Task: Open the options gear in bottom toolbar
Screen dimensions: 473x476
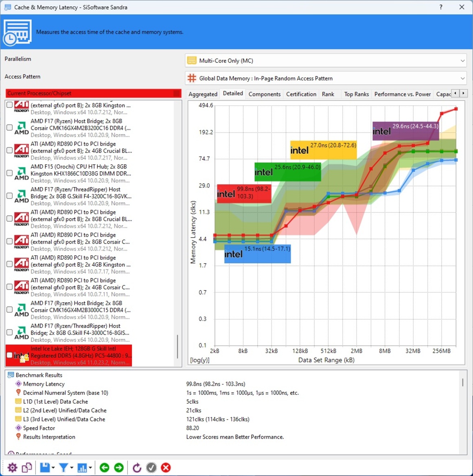Action: point(12,467)
